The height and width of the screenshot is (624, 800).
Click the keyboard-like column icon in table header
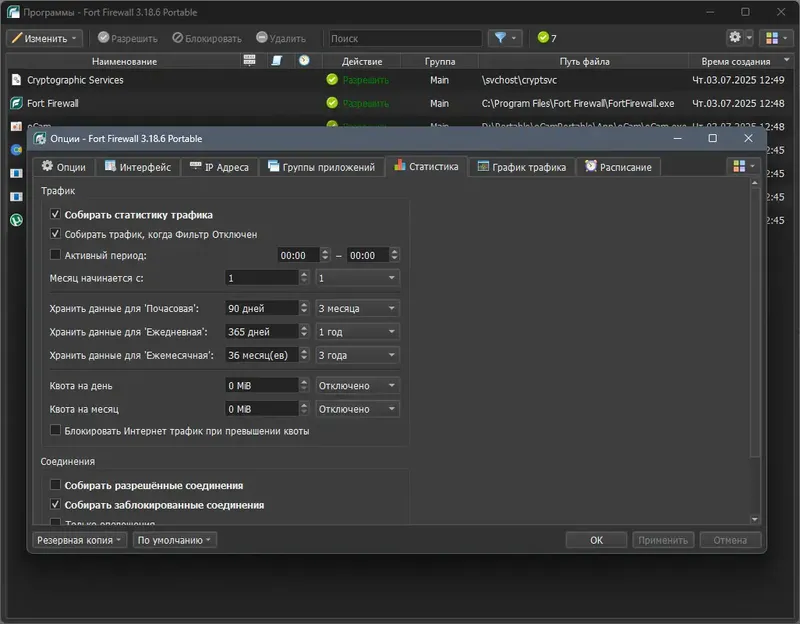(249, 61)
